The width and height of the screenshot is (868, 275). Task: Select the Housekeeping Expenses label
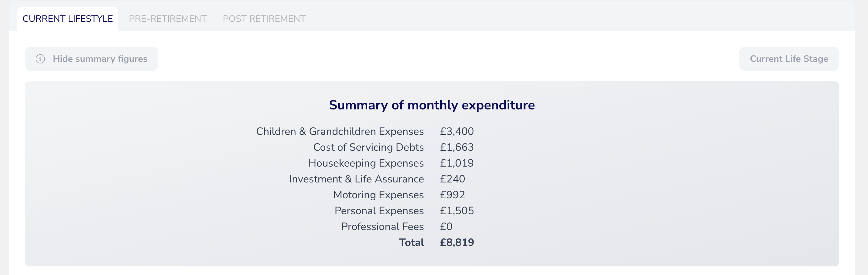pos(366,163)
